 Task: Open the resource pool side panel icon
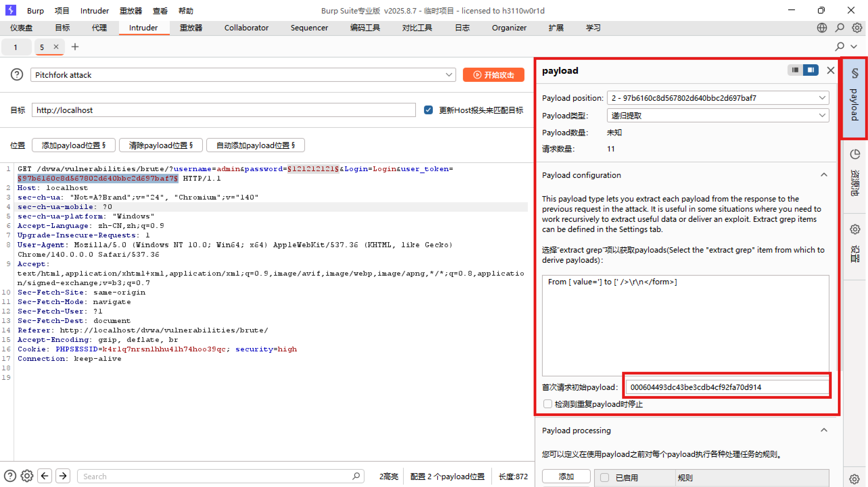pos(854,154)
